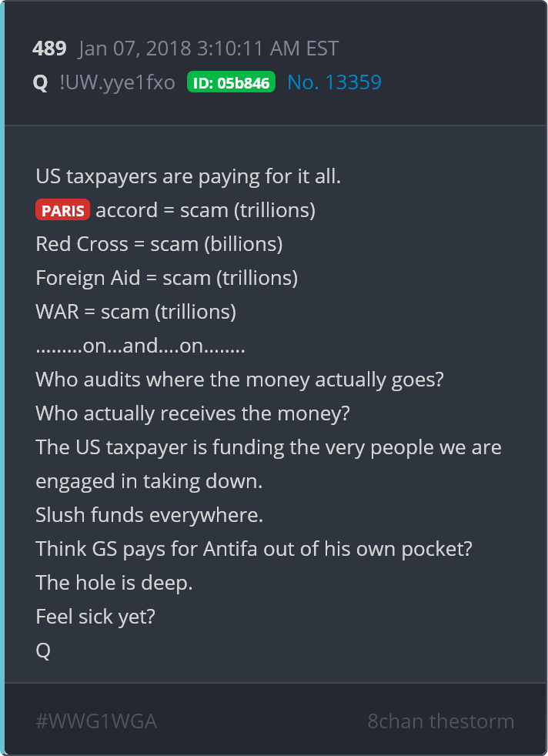The width and height of the screenshot is (548, 756).
Task: Click 'Who actually receives the money?' line
Action: click(x=192, y=413)
